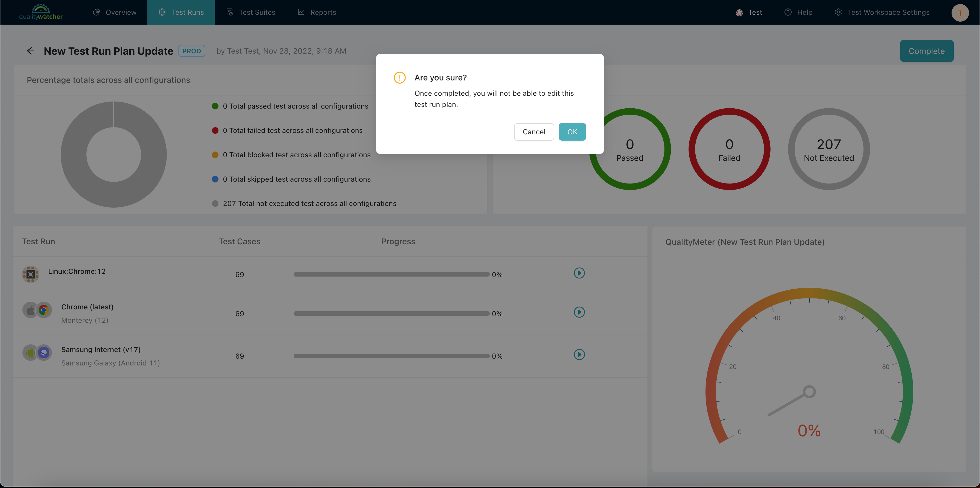
Task: Click the play button for Samsung Internet v17
Action: pos(579,355)
